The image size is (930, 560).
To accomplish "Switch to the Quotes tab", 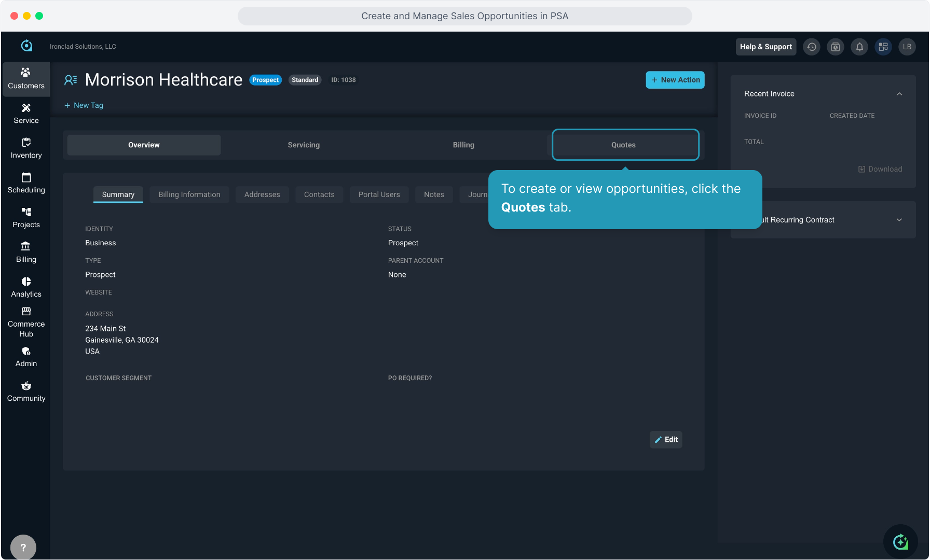I will coord(625,145).
